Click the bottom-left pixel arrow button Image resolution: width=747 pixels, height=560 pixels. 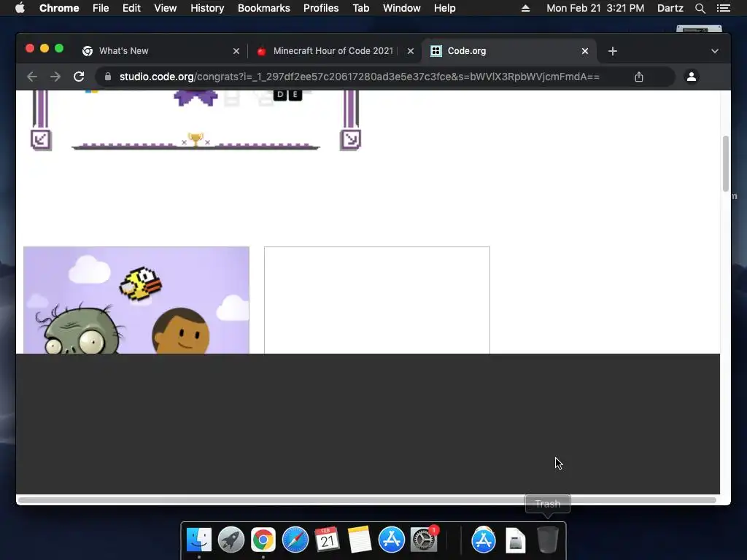[41, 139]
